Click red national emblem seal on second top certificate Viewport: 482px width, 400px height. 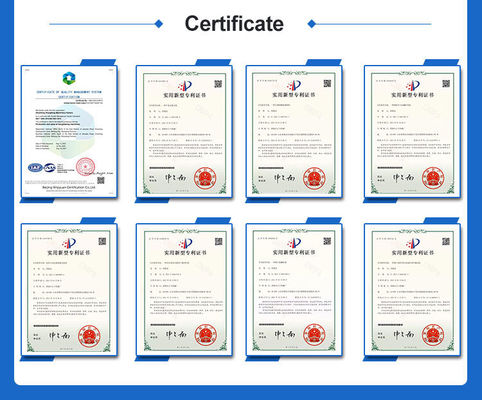click(205, 178)
